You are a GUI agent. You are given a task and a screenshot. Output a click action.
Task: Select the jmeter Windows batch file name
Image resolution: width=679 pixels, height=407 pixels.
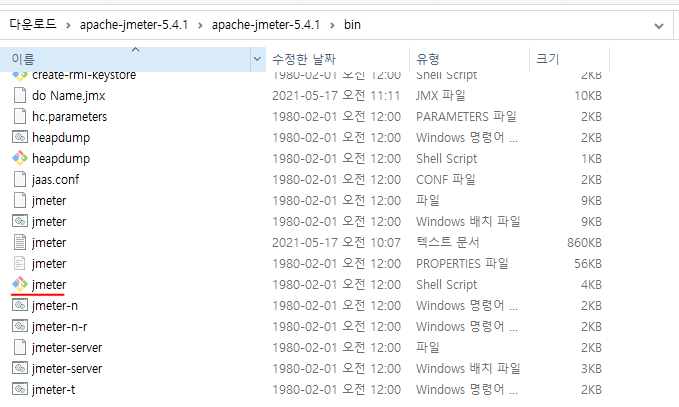point(49,221)
